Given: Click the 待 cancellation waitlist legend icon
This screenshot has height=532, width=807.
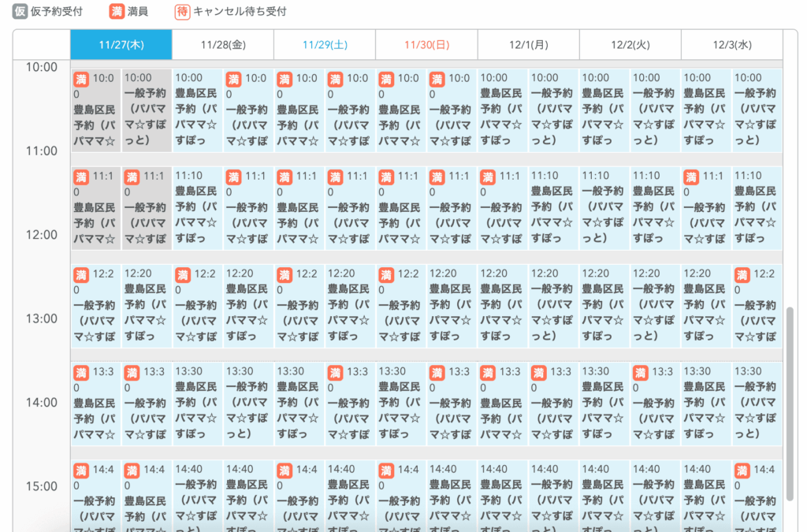Looking at the screenshot, I should [x=182, y=12].
